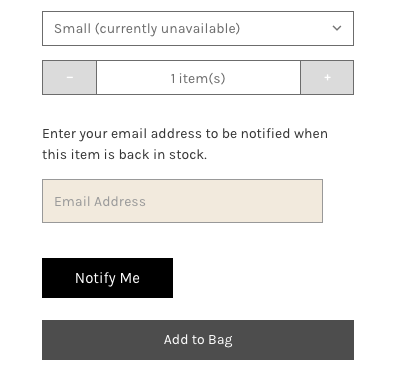
Task: Click the 'Notify Me' label text
Action: [x=107, y=278]
